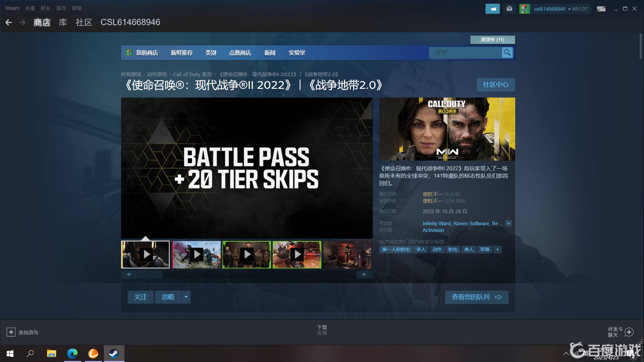Open the inbox envelope icon
This screenshot has height=362, width=644.
click(509, 9)
